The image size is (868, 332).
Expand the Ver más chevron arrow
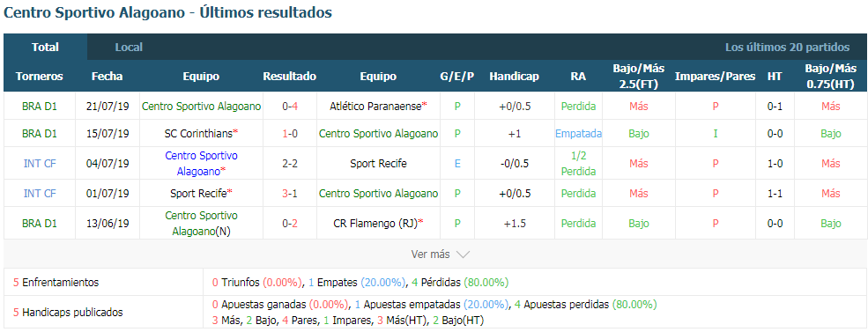tap(463, 255)
